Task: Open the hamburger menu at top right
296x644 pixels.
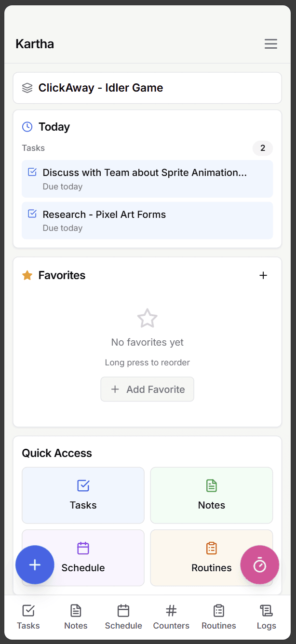Action: click(x=270, y=43)
